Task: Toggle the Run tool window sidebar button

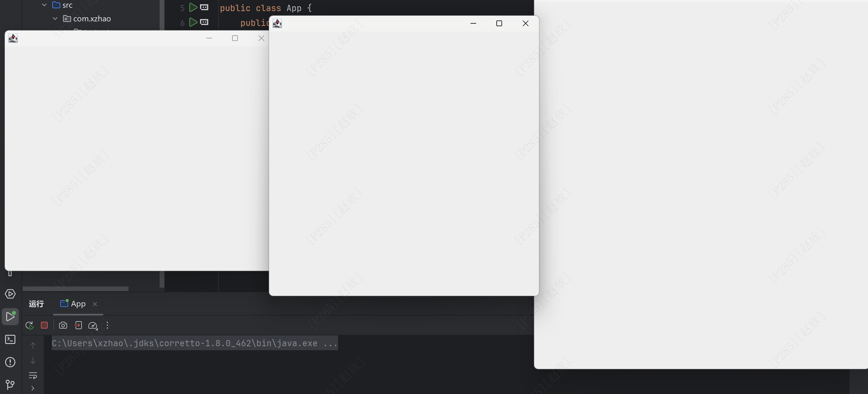Action: [10, 316]
